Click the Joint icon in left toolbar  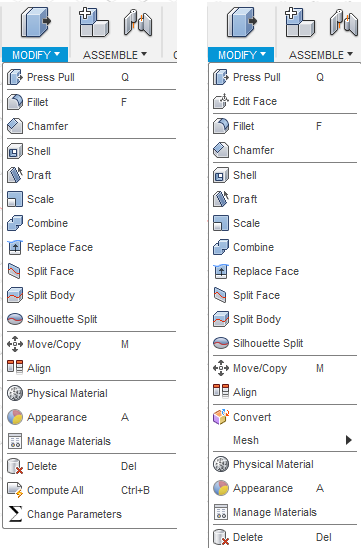click(138, 23)
